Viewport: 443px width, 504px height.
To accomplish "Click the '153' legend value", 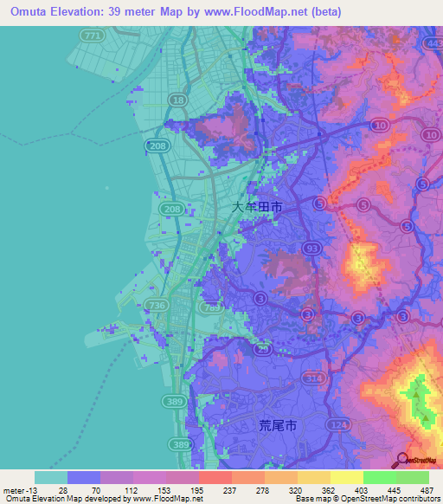I will click(x=164, y=491).
